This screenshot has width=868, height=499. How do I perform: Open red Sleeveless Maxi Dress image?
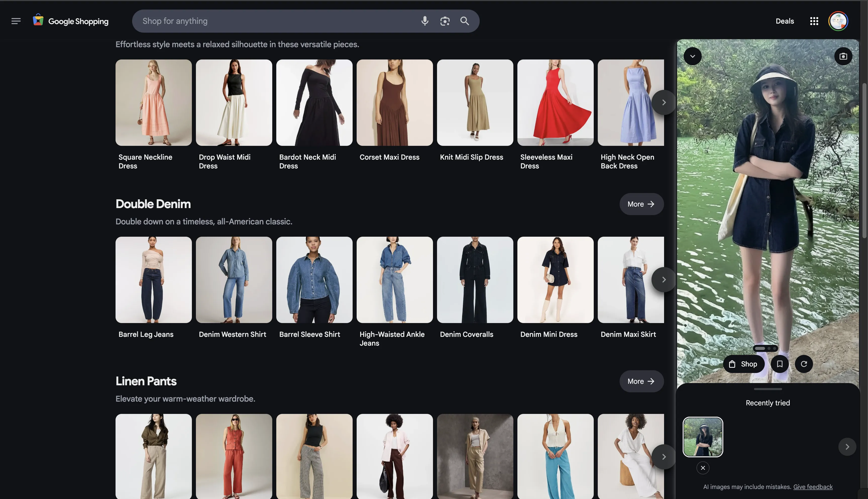(x=555, y=103)
